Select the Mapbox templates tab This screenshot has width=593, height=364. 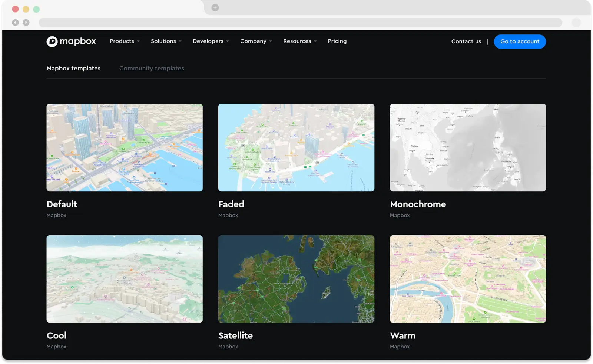point(73,68)
